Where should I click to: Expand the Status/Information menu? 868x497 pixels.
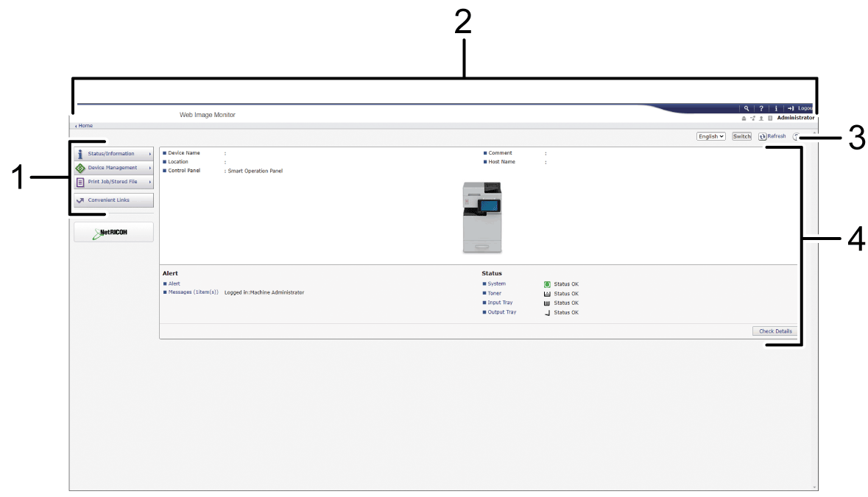[x=113, y=154]
